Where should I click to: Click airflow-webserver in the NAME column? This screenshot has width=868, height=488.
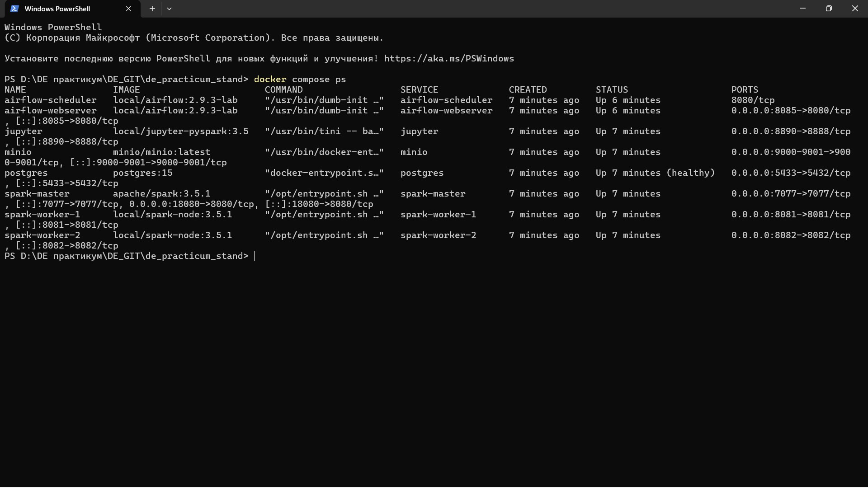click(x=51, y=111)
